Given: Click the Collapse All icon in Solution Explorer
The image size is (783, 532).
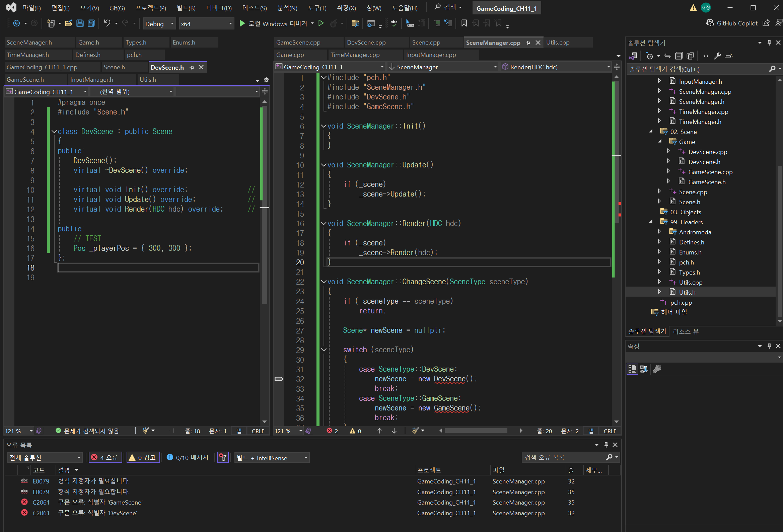Looking at the screenshot, I should point(679,56).
